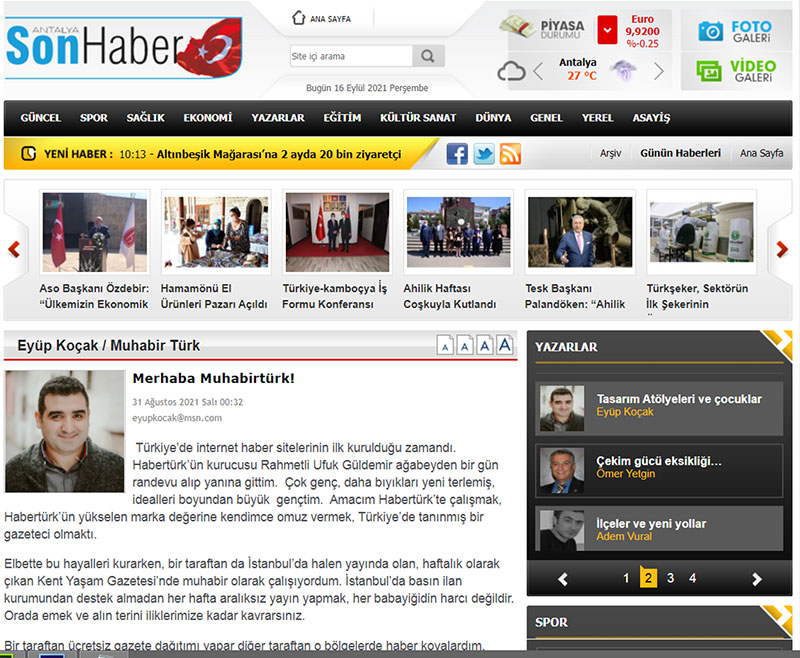Open Türkiye-Kamboçya İş Formu thumbnail

pyautogui.click(x=337, y=232)
